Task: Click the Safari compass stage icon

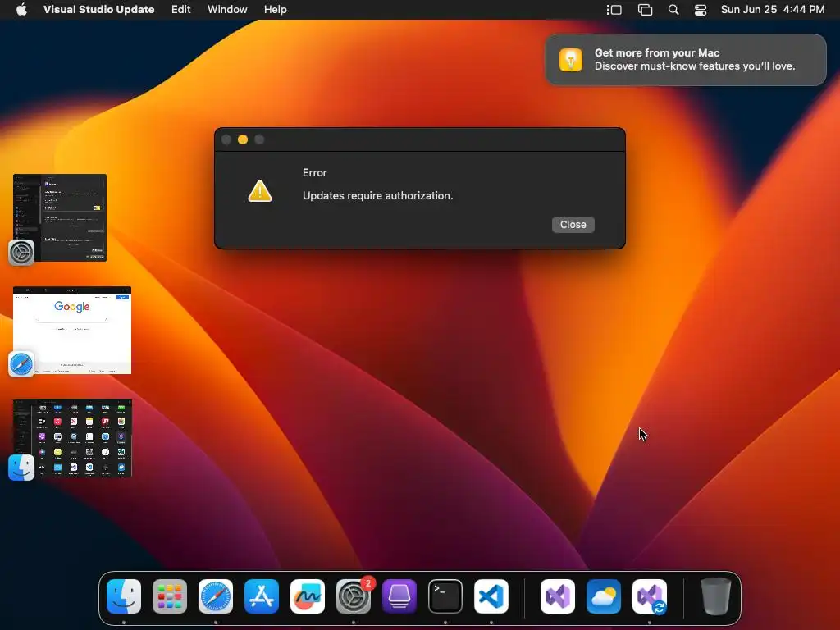Action: click(21, 364)
